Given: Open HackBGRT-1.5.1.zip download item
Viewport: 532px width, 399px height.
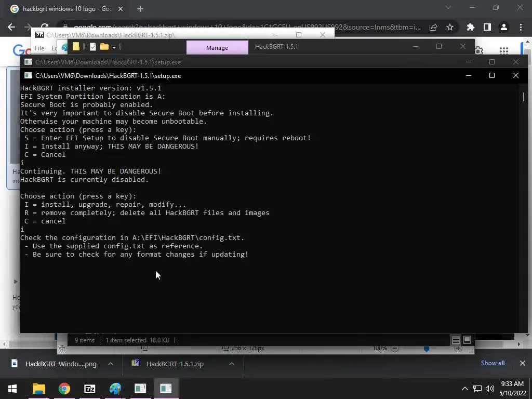Looking at the screenshot, I should pos(169,364).
